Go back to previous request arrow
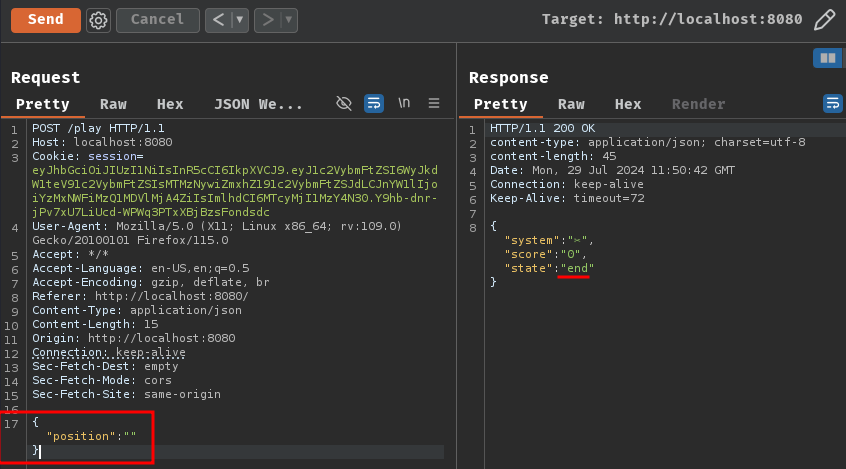Image resolution: width=846 pixels, height=469 pixels. (218, 21)
